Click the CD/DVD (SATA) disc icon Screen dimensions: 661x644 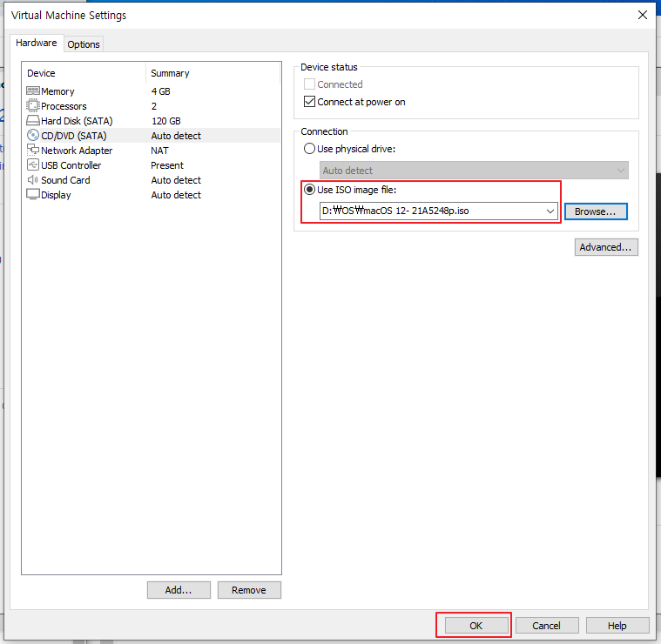[x=33, y=135]
